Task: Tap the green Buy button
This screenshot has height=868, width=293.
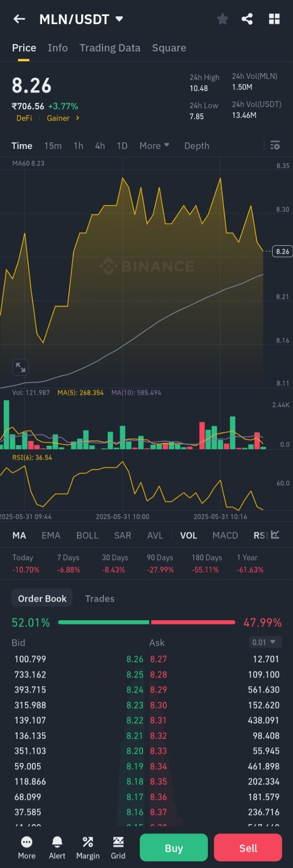Action: (174, 848)
